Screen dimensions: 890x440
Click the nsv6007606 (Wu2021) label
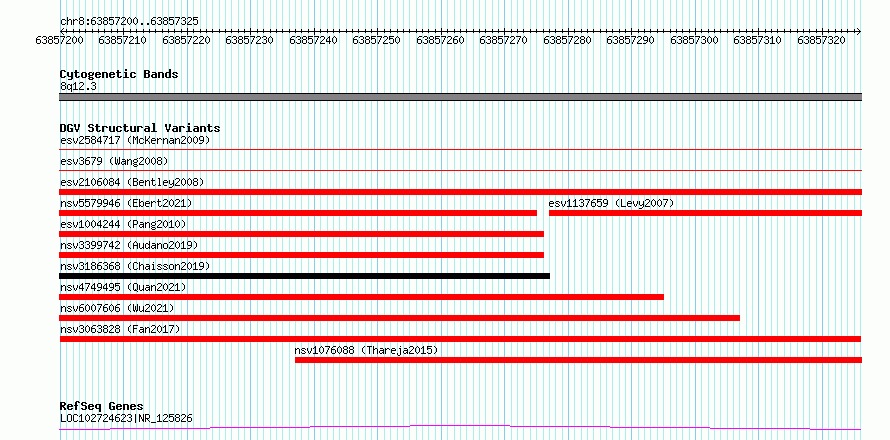pyautogui.click(x=117, y=308)
